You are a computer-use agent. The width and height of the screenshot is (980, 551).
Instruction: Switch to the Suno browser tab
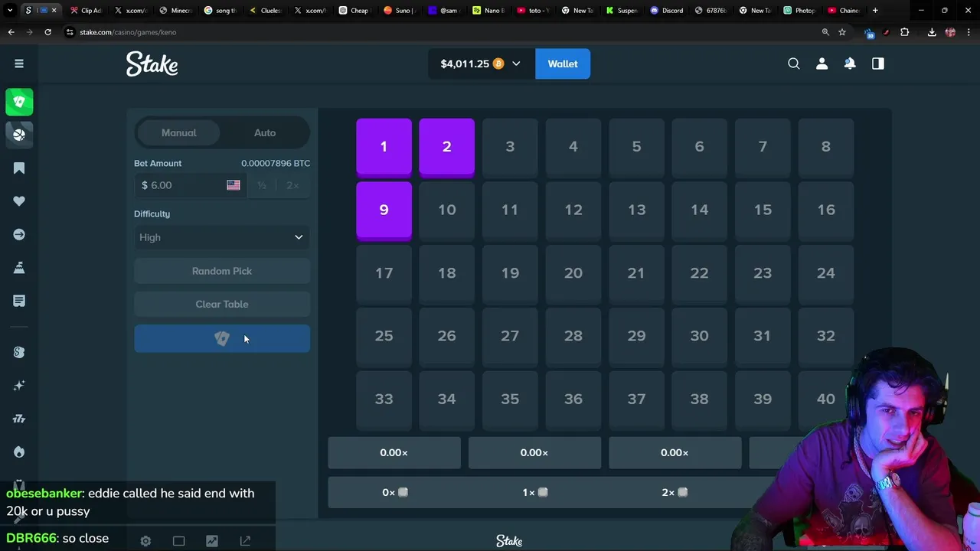400,10
